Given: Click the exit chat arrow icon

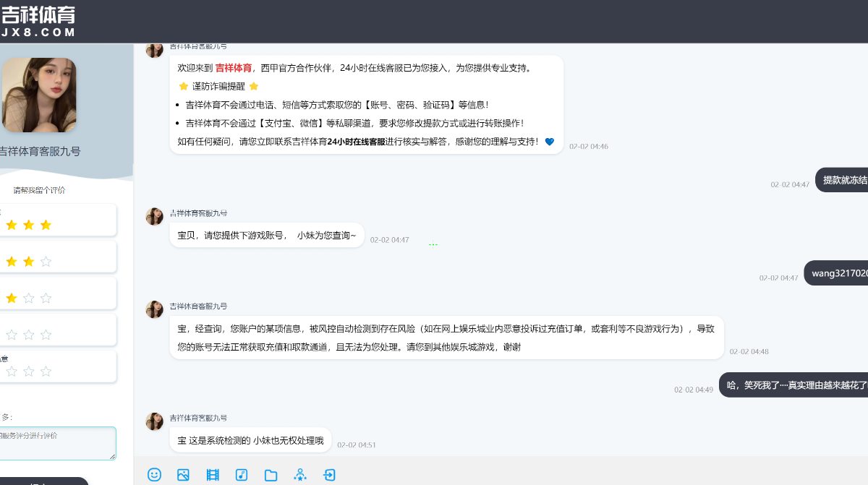Looking at the screenshot, I should pyautogui.click(x=329, y=474).
